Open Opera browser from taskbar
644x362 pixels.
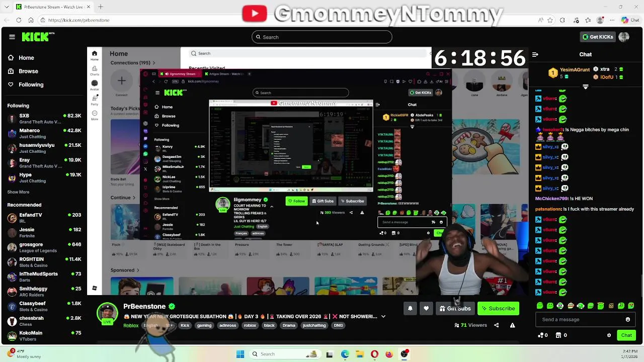tap(374, 354)
